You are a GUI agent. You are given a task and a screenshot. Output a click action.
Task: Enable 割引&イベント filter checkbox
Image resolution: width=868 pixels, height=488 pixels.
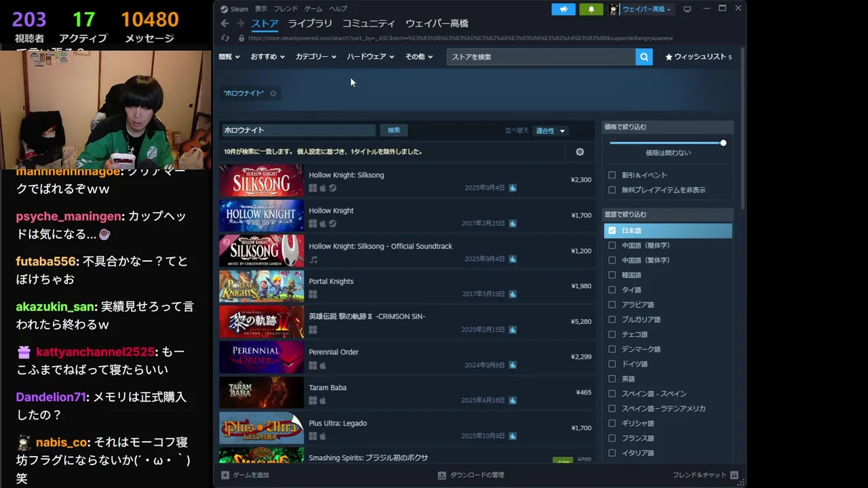(x=612, y=175)
